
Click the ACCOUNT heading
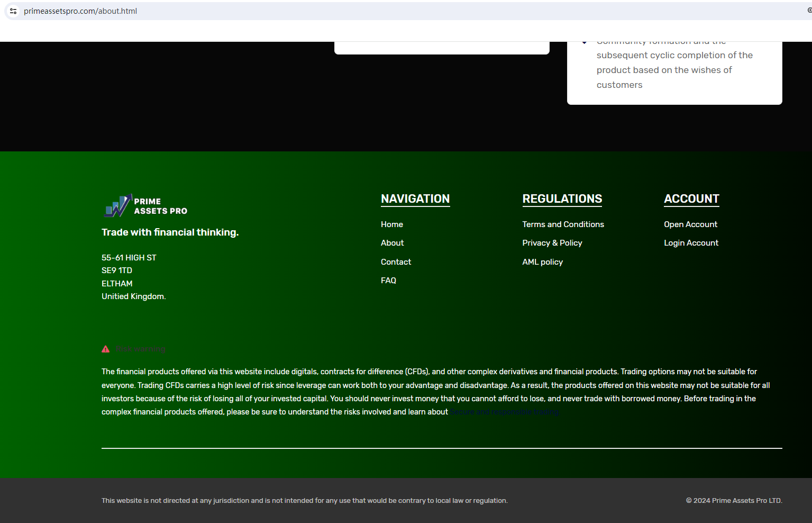pos(691,199)
